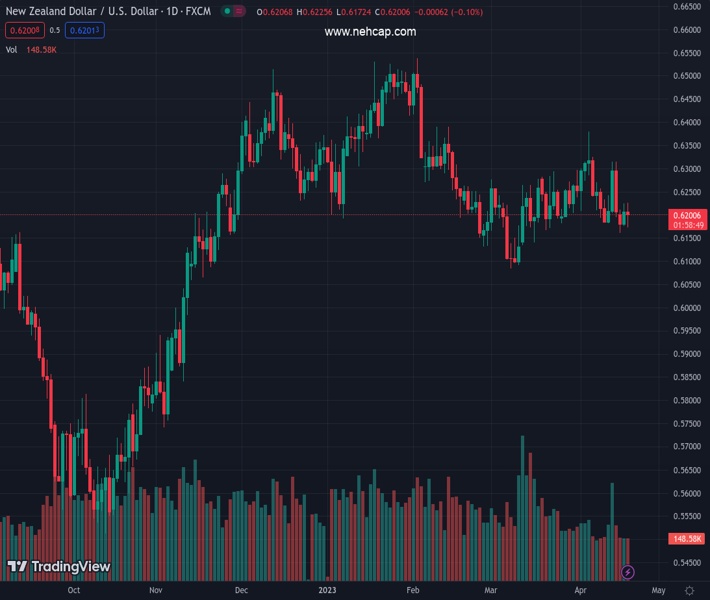Click the blue buy price 0.6201 box
This screenshot has width=710, height=600.
pos(87,30)
